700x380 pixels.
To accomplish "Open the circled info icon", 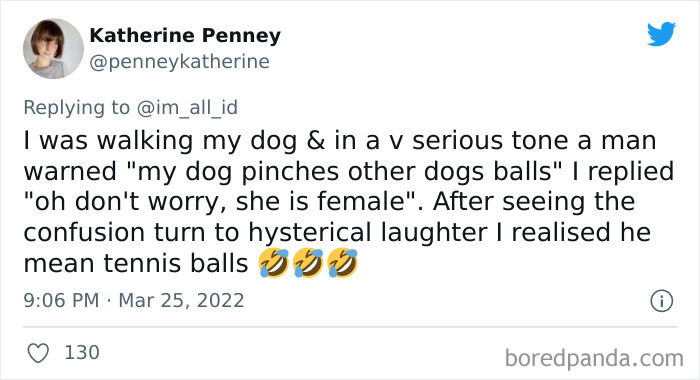I will [x=661, y=301].
